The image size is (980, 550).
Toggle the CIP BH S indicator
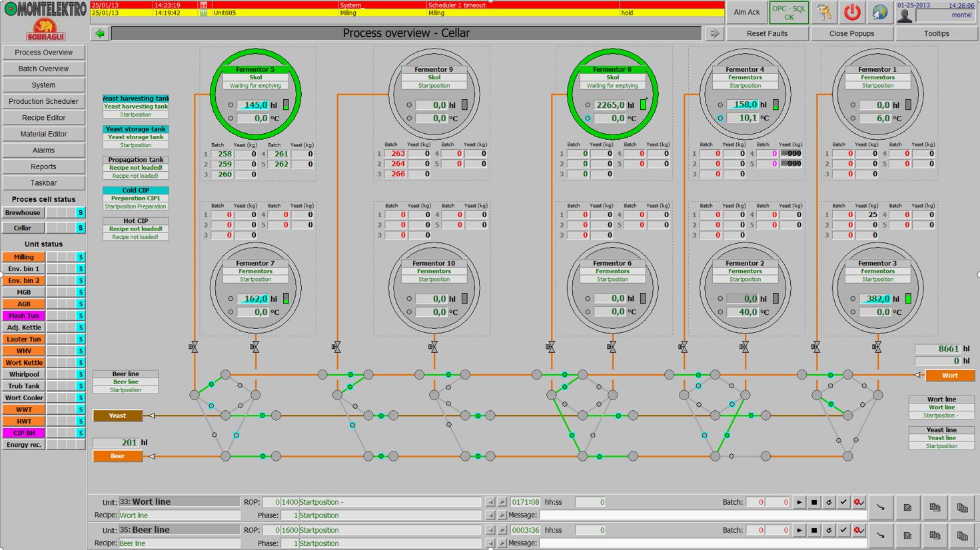(81, 433)
